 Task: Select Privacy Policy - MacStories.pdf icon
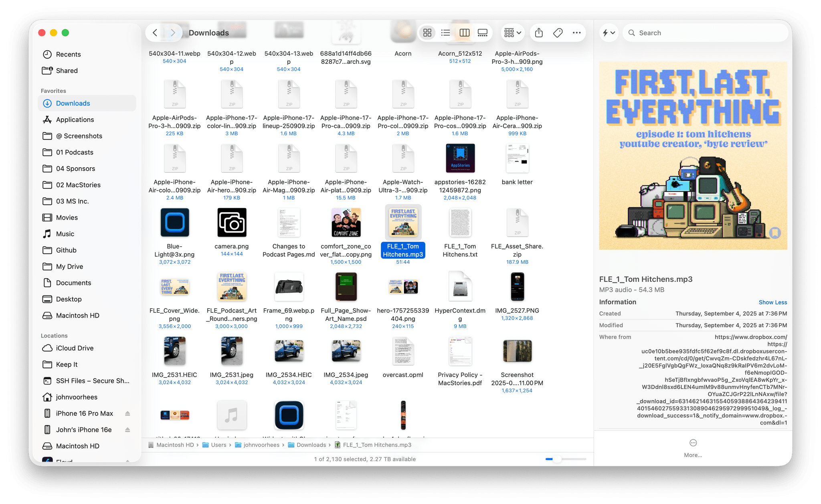[460, 351]
